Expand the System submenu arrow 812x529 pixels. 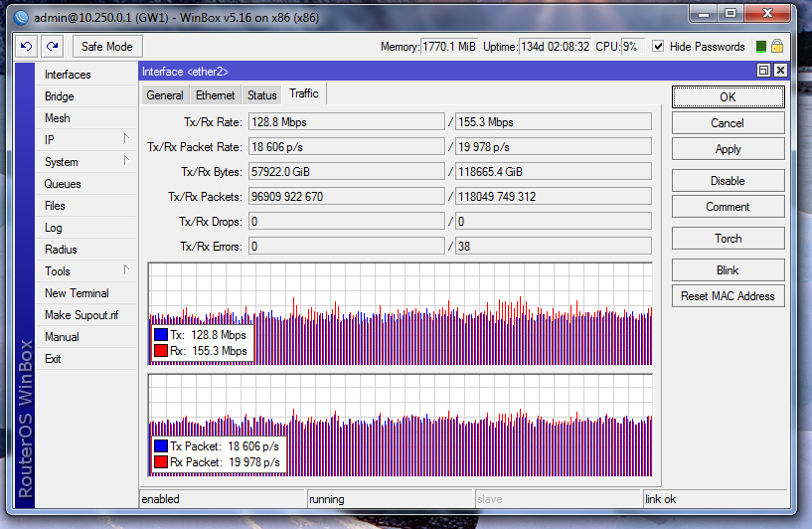click(126, 160)
